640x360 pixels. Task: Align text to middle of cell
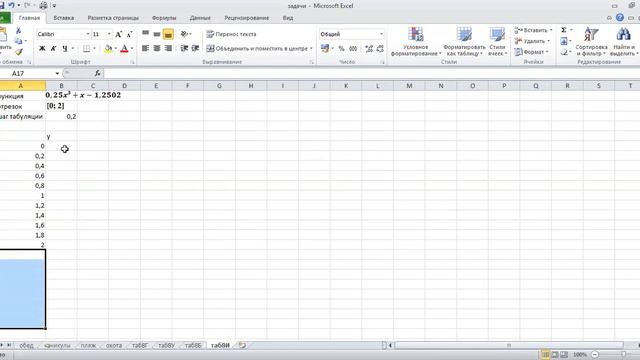(x=157, y=34)
